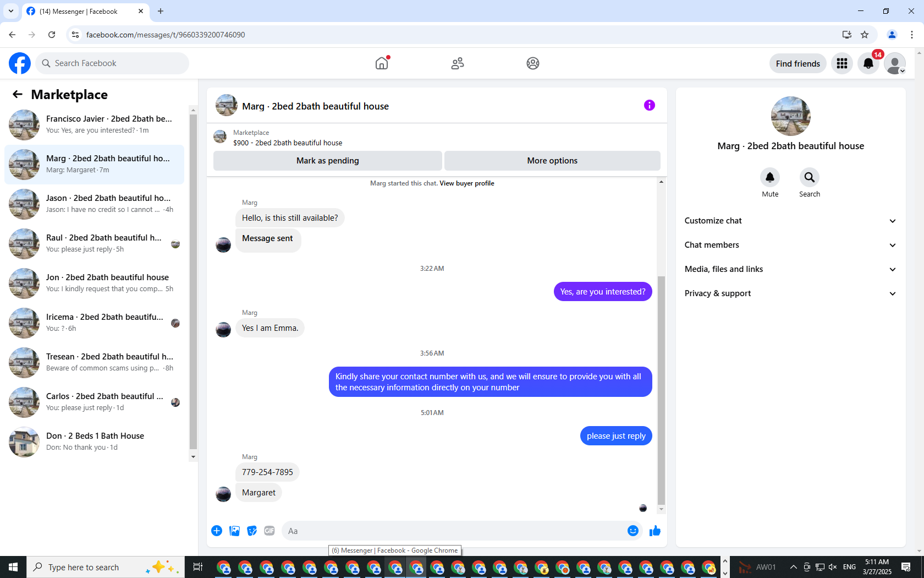Click the house thumbnail in right panel

[x=791, y=116]
